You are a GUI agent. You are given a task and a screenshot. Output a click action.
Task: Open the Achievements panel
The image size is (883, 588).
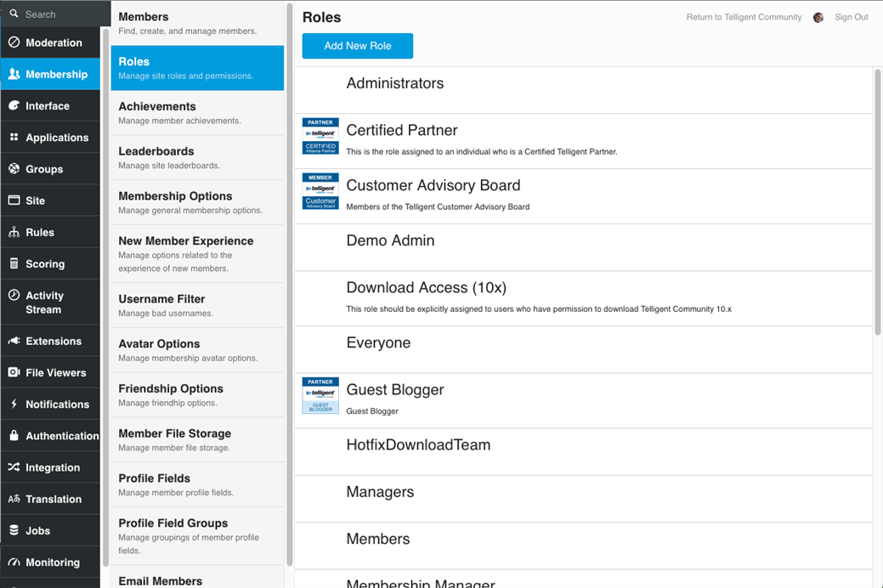click(x=197, y=113)
